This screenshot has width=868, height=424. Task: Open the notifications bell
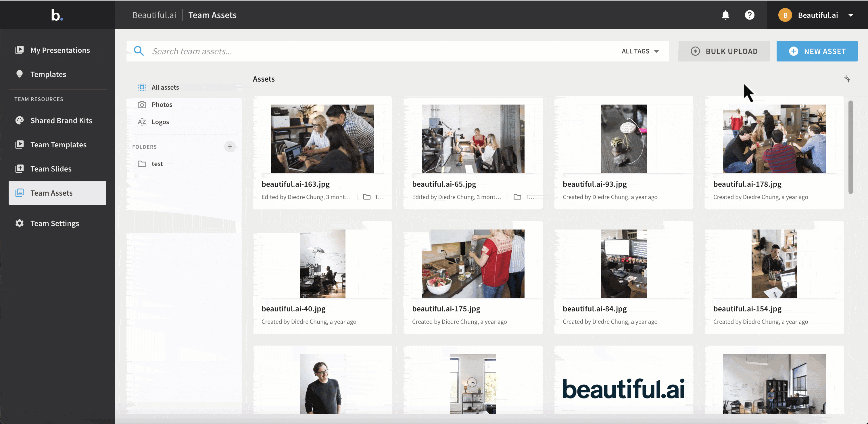click(x=725, y=15)
